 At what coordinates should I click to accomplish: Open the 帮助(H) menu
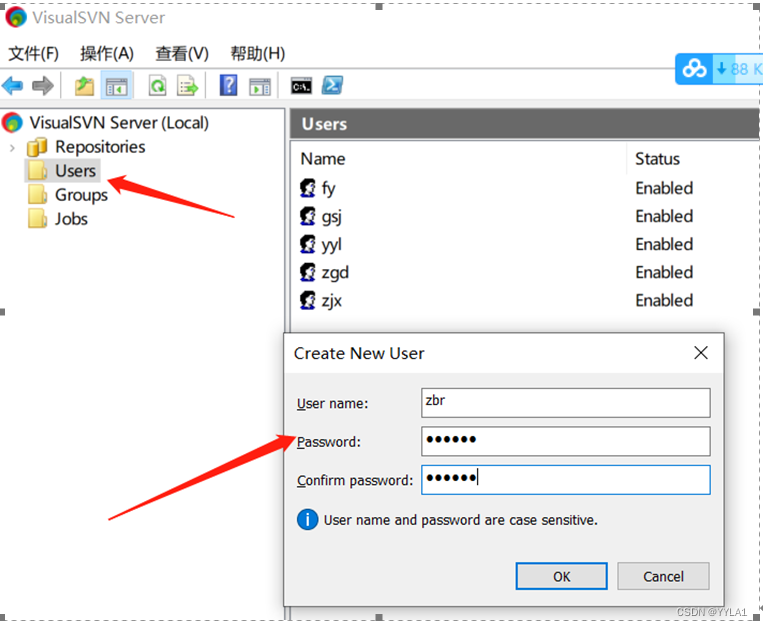(x=257, y=53)
